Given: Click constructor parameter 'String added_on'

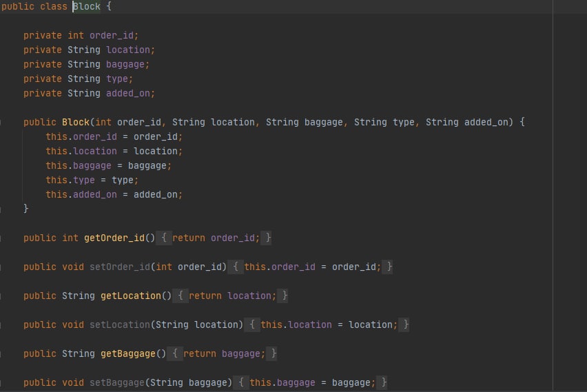Looking at the screenshot, I should pos(467,123).
